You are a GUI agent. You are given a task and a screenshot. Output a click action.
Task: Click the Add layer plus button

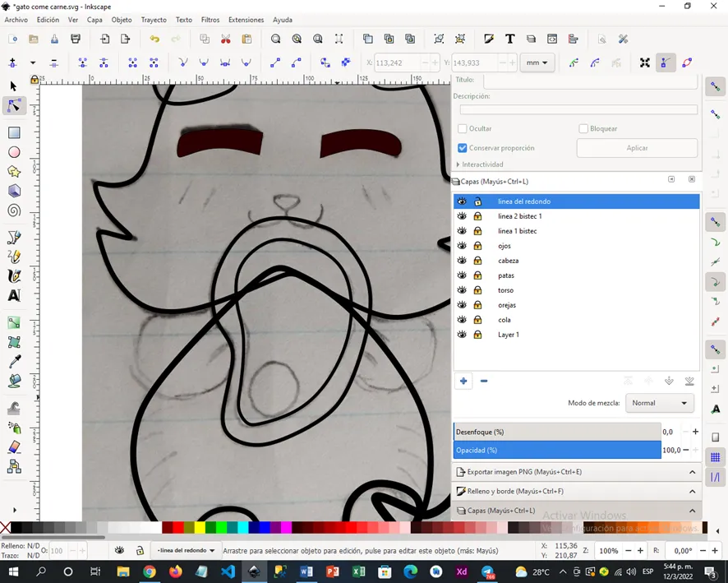463,381
